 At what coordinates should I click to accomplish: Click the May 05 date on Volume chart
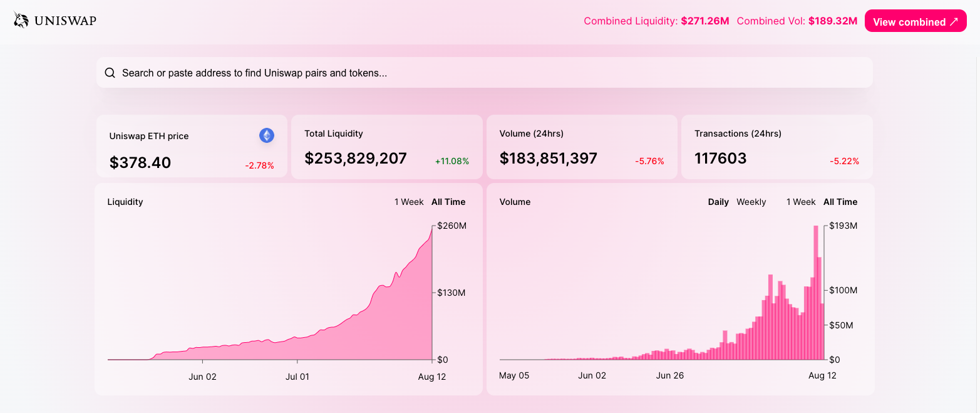(514, 375)
